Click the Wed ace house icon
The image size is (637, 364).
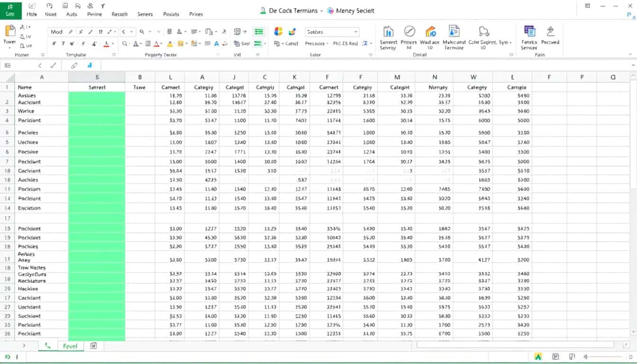tap(430, 38)
